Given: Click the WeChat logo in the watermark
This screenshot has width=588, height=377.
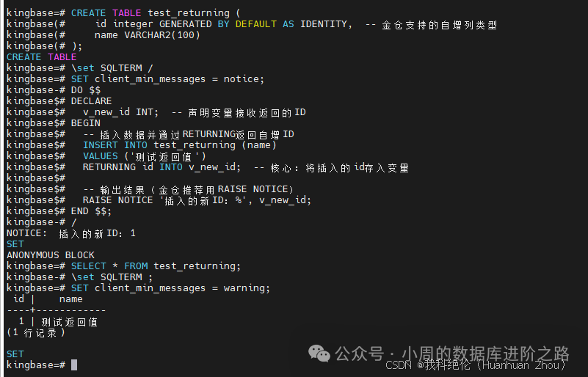Looking at the screenshot, I should tap(319, 354).
